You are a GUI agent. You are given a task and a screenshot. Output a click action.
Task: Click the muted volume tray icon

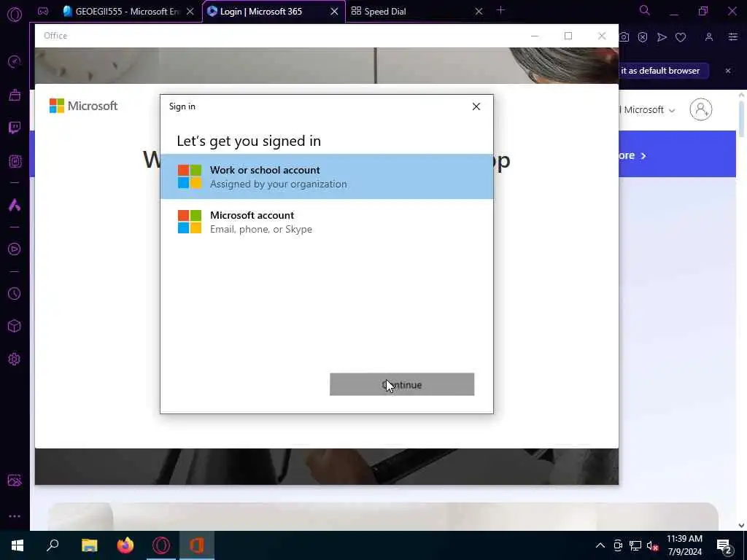(x=653, y=545)
